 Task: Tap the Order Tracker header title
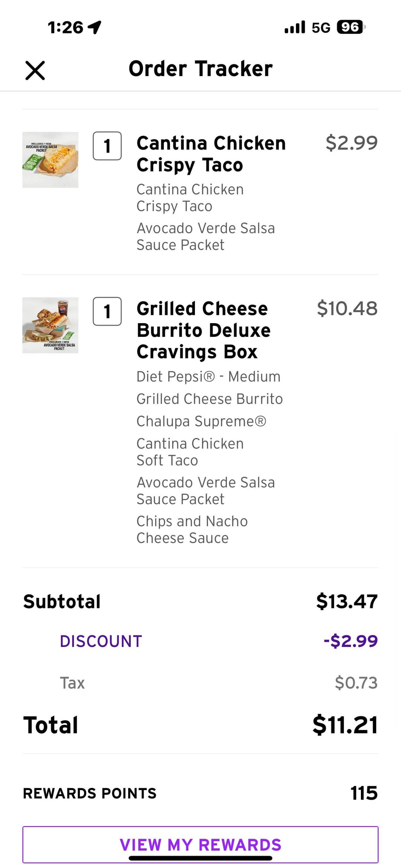pyautogui.click(x=200, y=69)
